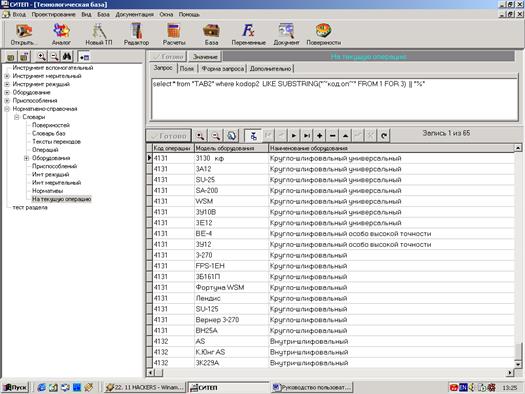Jump to the last record
525x394 pixels.
(x=307, y=136)
